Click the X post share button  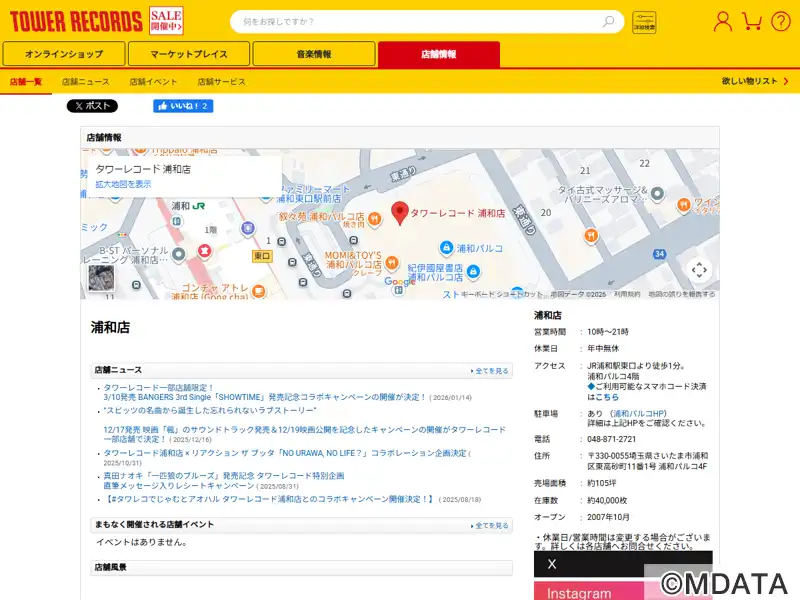pyautogui.click(x=92, y=106)
